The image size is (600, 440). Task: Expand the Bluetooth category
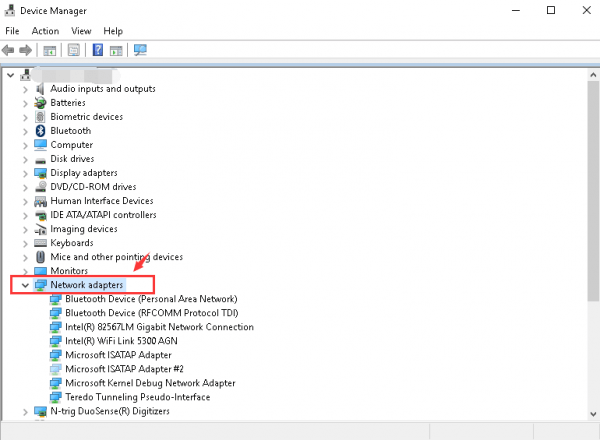pos(25,132)
